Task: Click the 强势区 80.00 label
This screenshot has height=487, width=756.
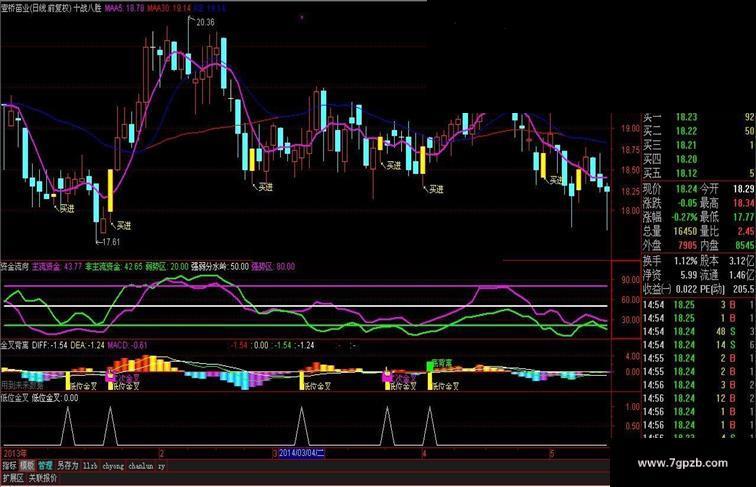Action: click(273, 266)
